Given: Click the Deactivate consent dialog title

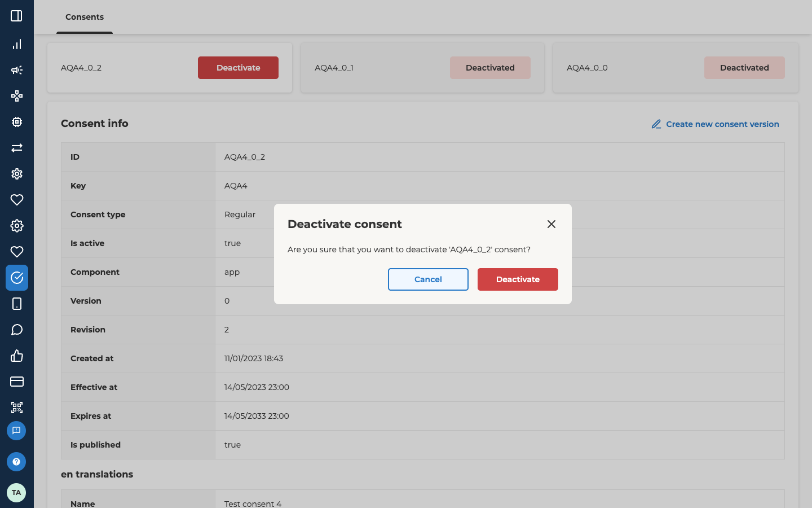Looking at the screenshot, I should (x=345, y=224).
